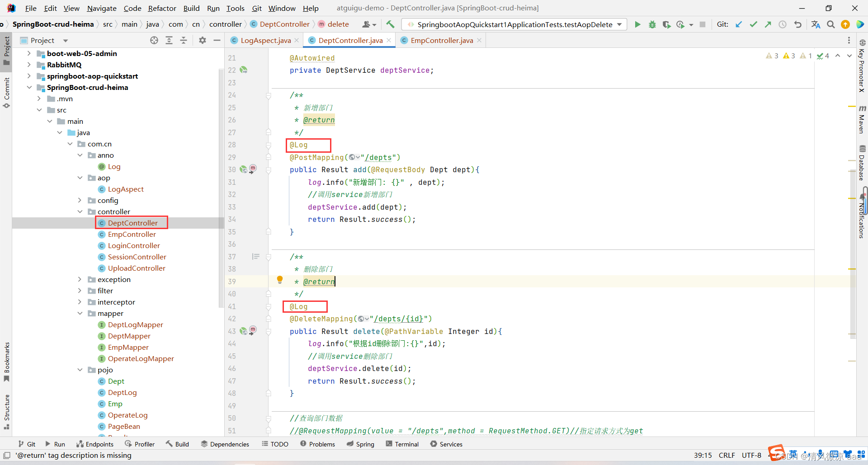The image size is (868, 465).
Task: Run the selected test configuration
Action: tap(637, 24)
